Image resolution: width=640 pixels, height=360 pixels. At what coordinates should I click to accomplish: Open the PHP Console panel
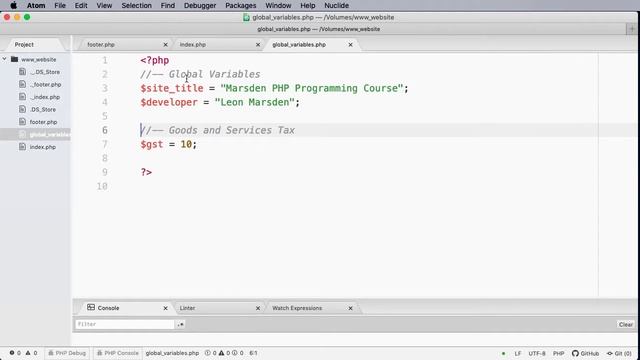118,353
